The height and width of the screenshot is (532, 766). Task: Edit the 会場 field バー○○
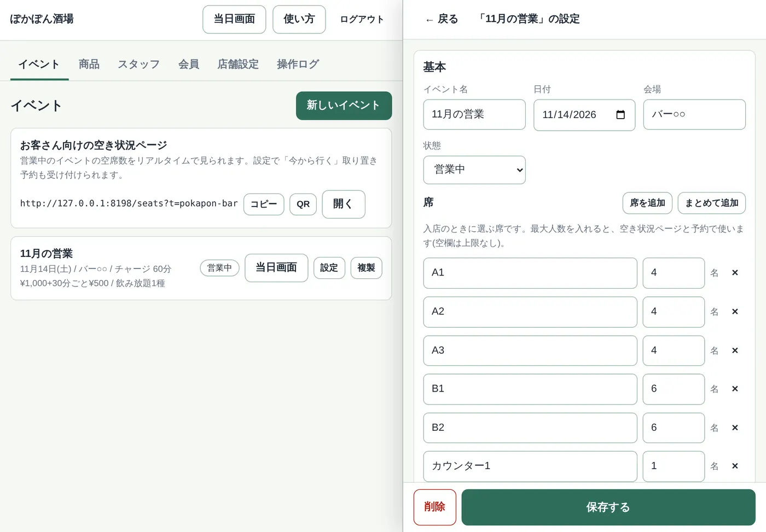694,114
